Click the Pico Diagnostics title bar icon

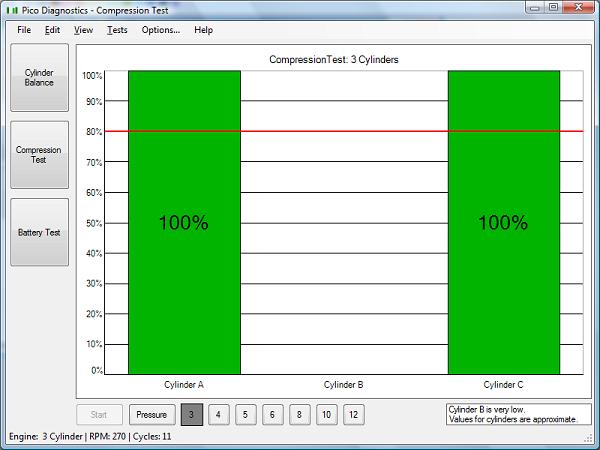(13, 9)
